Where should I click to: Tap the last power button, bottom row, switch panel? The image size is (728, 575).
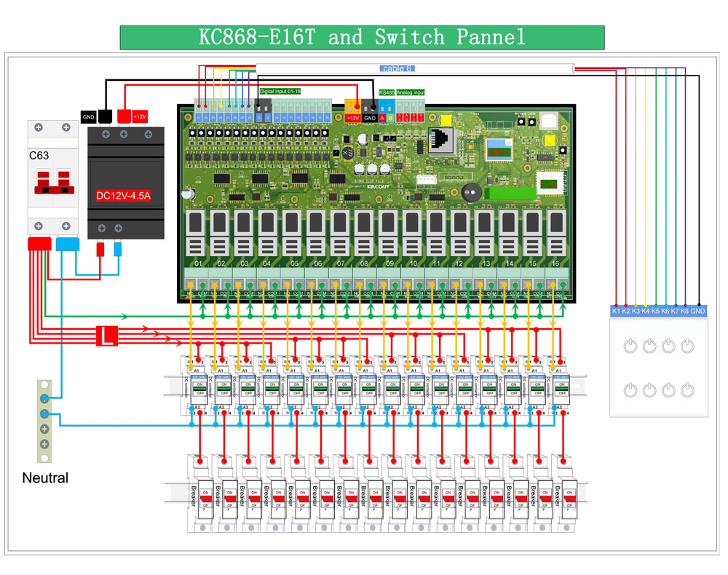point(688,390)
